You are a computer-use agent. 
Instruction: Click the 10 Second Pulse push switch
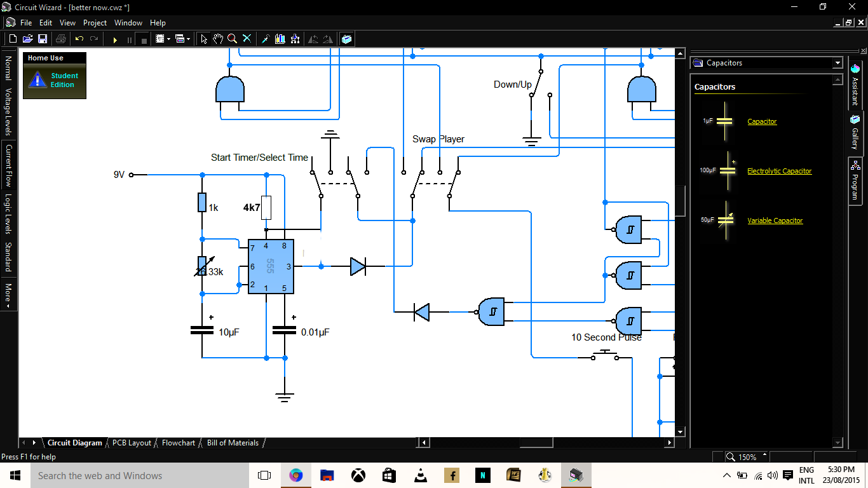[x=606, y=355]
